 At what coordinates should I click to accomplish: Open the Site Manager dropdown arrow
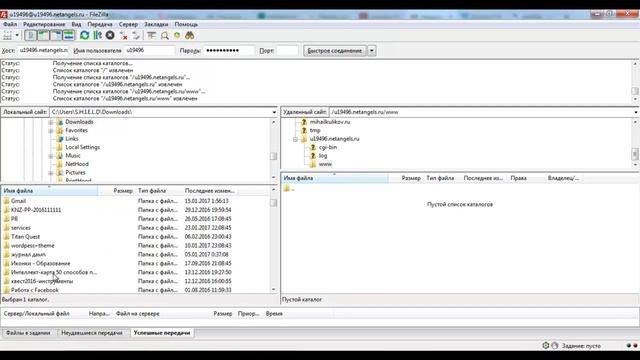[x=17, y=36]
